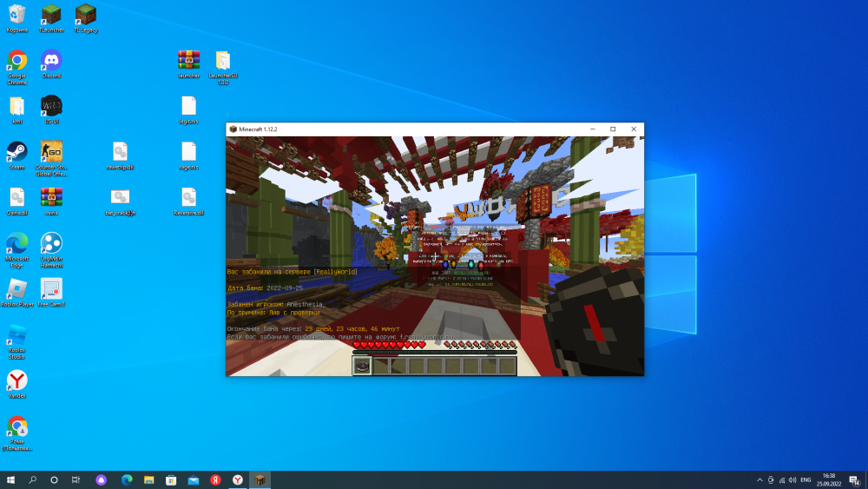Viewport: 868px width, 489px height.
Task: Select first hotbar slot with compass
Action: tap(362, 366)
